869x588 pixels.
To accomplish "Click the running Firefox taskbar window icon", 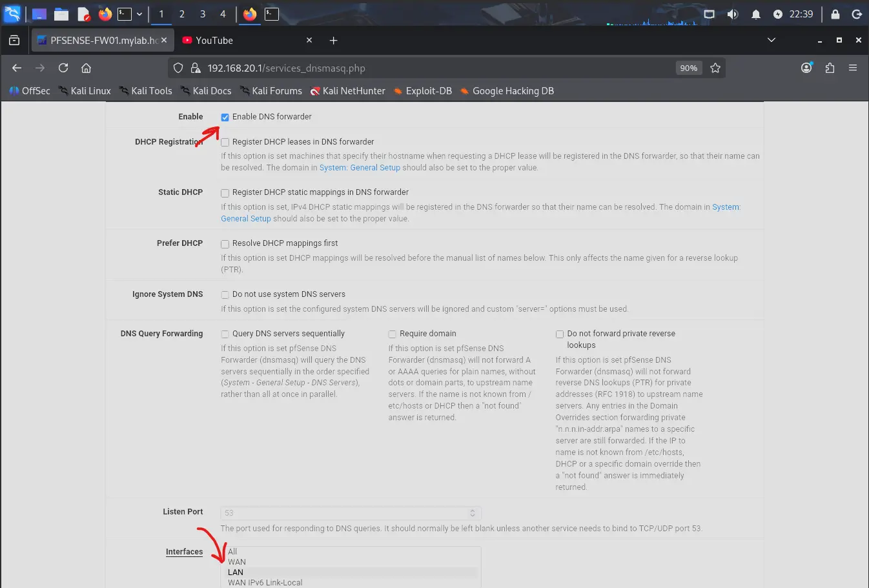I will point(250,14).
